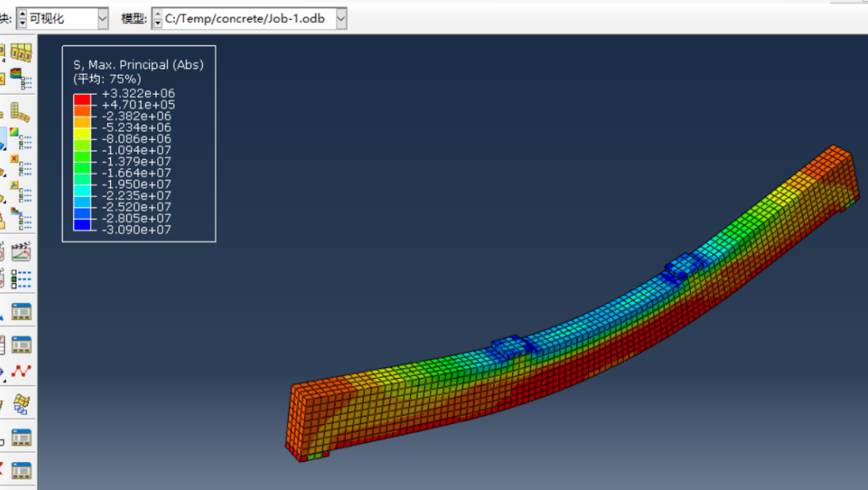This screenshot has height=490, width=868.
Task: Open the Common Options icon with numbered grid
Action: coord(21,53)
